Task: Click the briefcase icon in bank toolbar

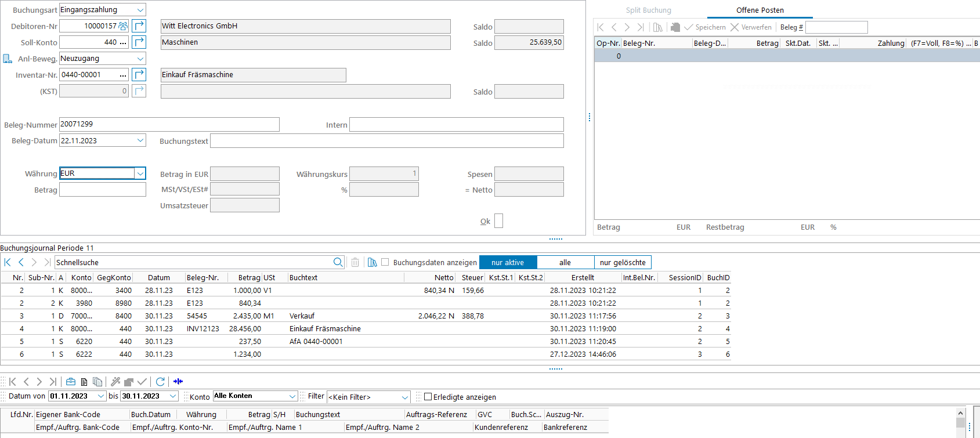Action: [71, 382]
